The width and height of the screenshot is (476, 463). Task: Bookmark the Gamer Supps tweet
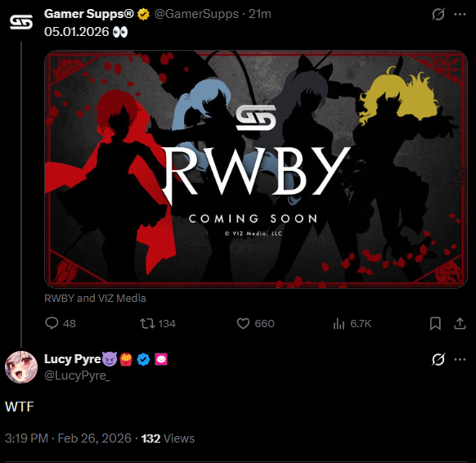[435, 323]
